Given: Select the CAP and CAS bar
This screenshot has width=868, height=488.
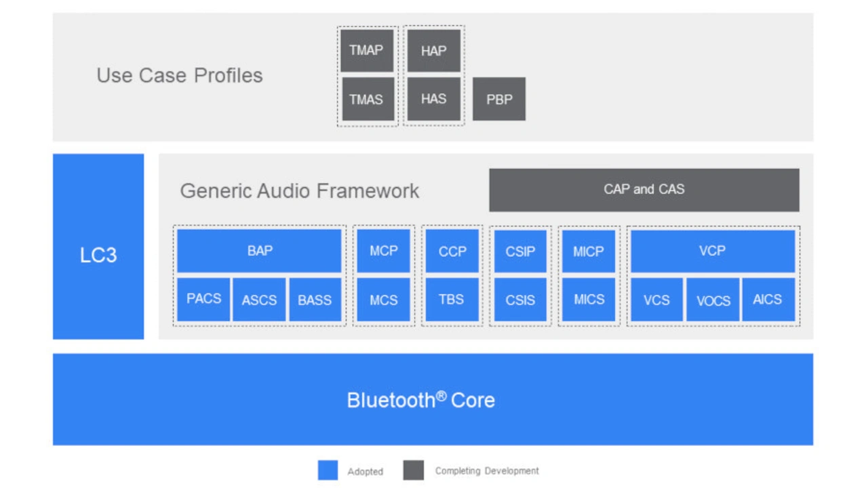Looking at the screenshot, I should [644, 190].
